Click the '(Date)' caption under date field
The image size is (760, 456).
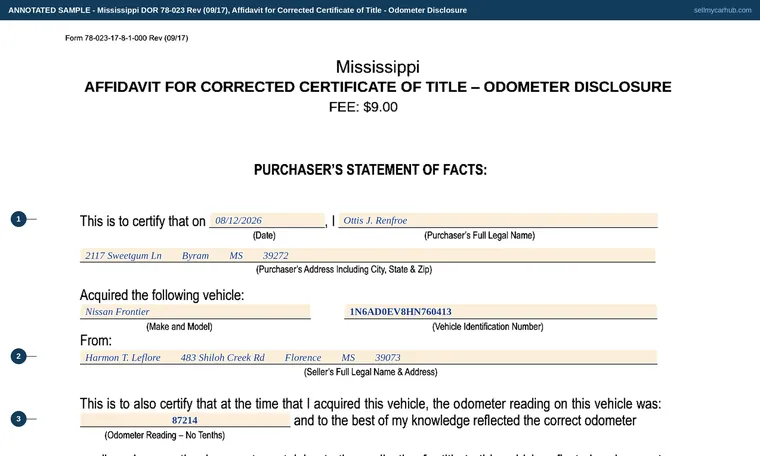click(264, 236)
